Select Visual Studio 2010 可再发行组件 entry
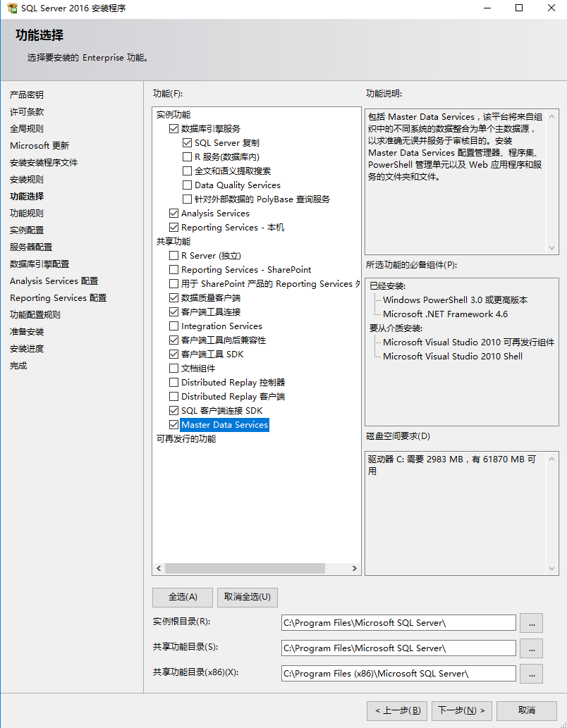The width and height of the screenshot is (567, 728). pos(468,343)
